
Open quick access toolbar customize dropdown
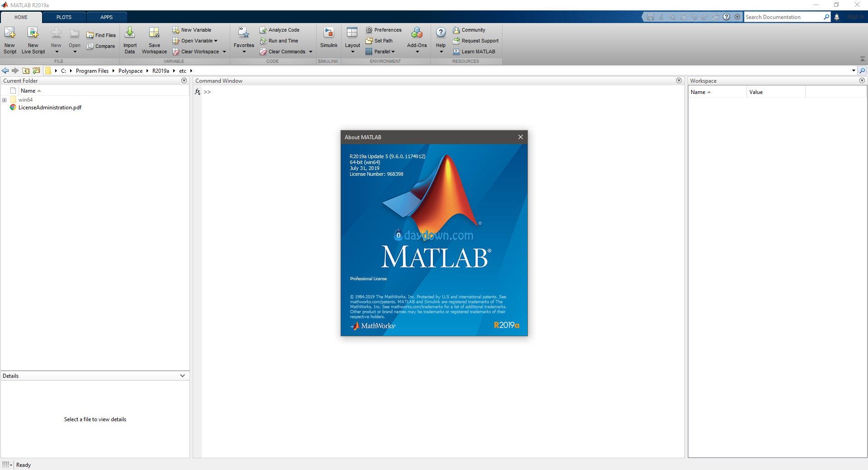pyautogui.click(x=737, y=17)
